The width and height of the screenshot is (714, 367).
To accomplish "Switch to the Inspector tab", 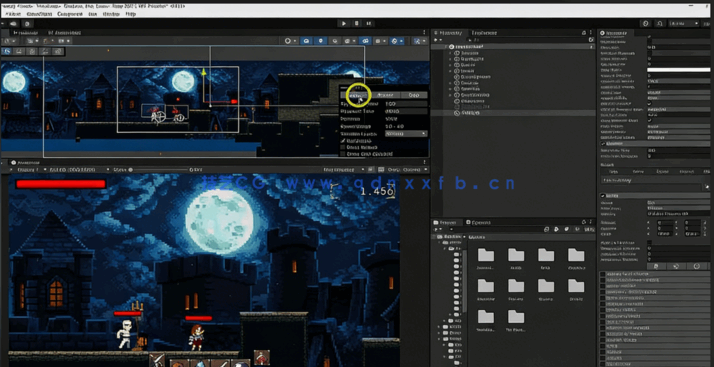I will [x=616, y=33].
